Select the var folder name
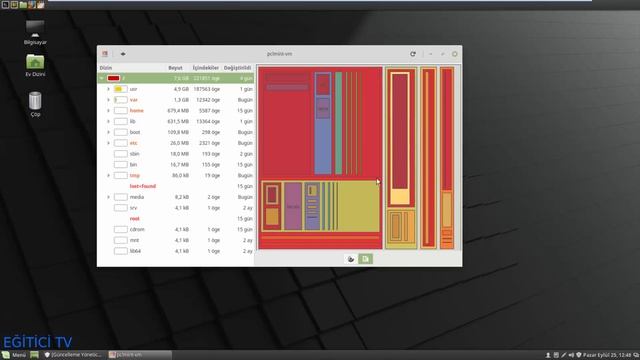This screenshot has width=640, height=360. (133, 100)
